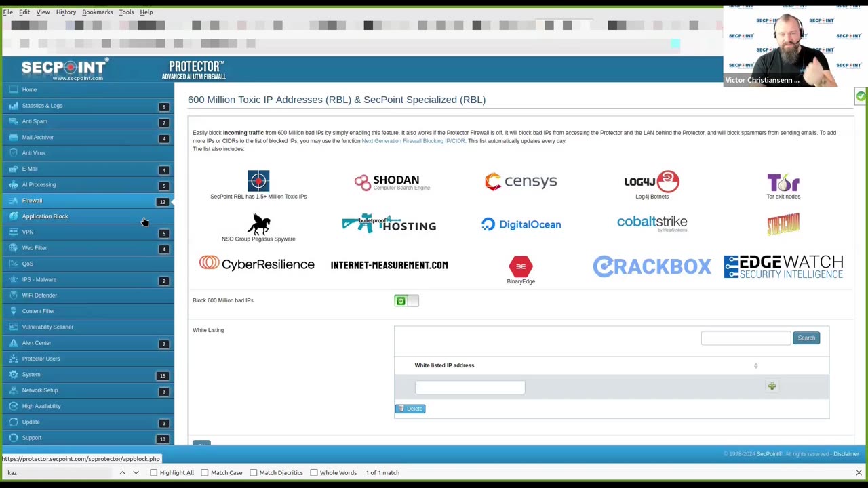
Task: Click the IPS - Malware sidebar icon
Action: point(14,279)
